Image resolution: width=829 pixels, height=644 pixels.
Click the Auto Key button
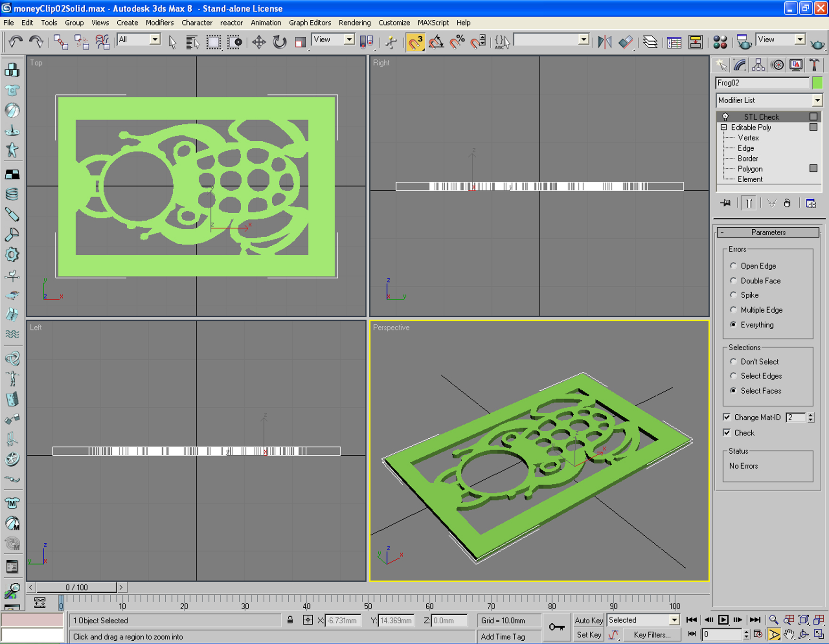click(x=589, y=620)
